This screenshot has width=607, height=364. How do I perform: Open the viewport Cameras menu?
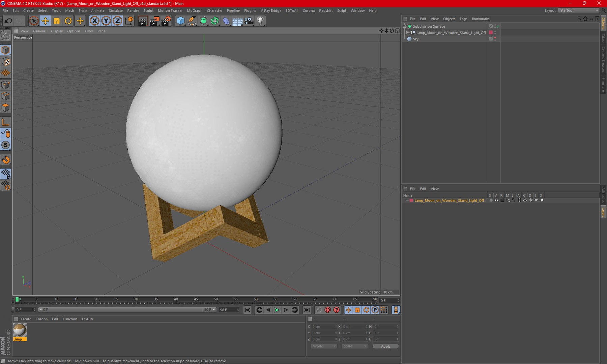point(40,31)
